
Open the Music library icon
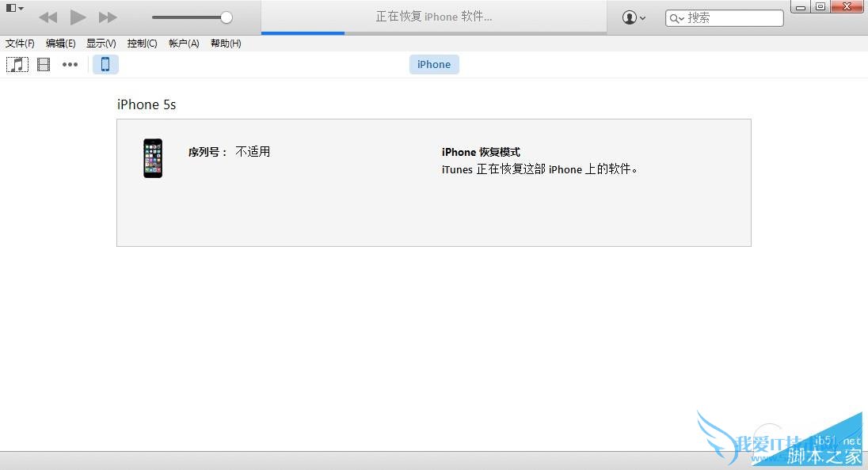click(x=17, y=64)
